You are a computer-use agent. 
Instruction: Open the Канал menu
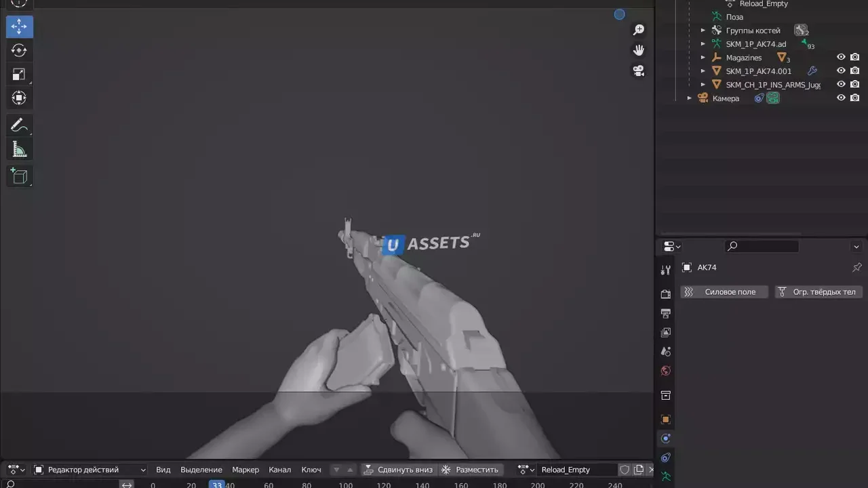[x=279, y=469]
